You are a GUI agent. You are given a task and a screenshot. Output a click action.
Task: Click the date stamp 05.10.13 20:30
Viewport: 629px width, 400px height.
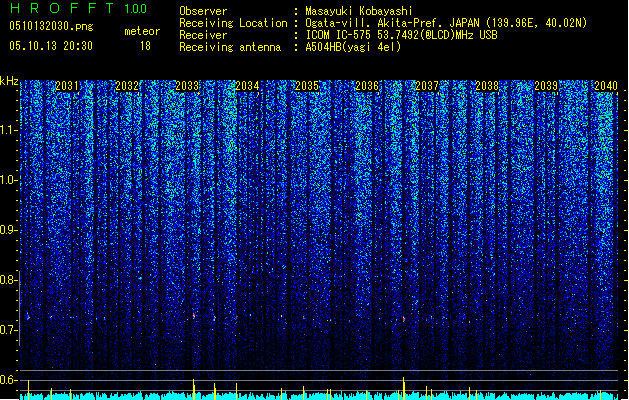coord(51,46)
